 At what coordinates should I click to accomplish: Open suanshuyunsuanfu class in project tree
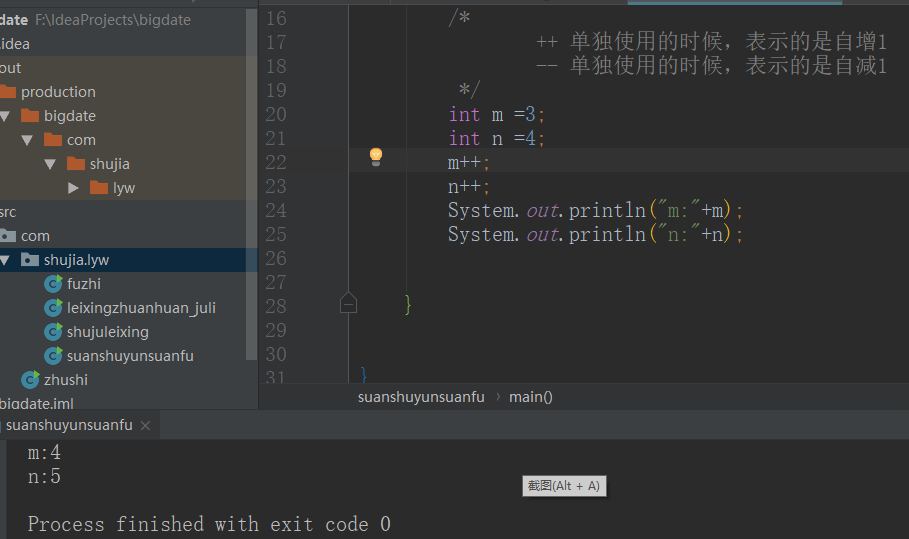pos(130,356)
